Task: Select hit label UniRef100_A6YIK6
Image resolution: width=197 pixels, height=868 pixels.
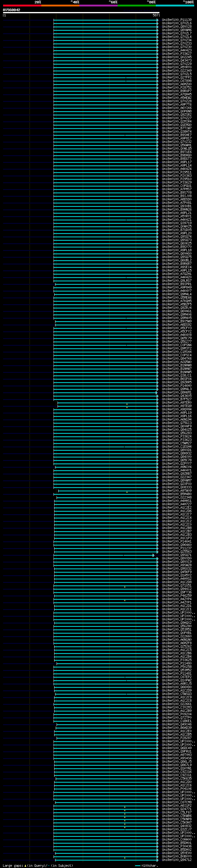Action: tap(176, 108)
